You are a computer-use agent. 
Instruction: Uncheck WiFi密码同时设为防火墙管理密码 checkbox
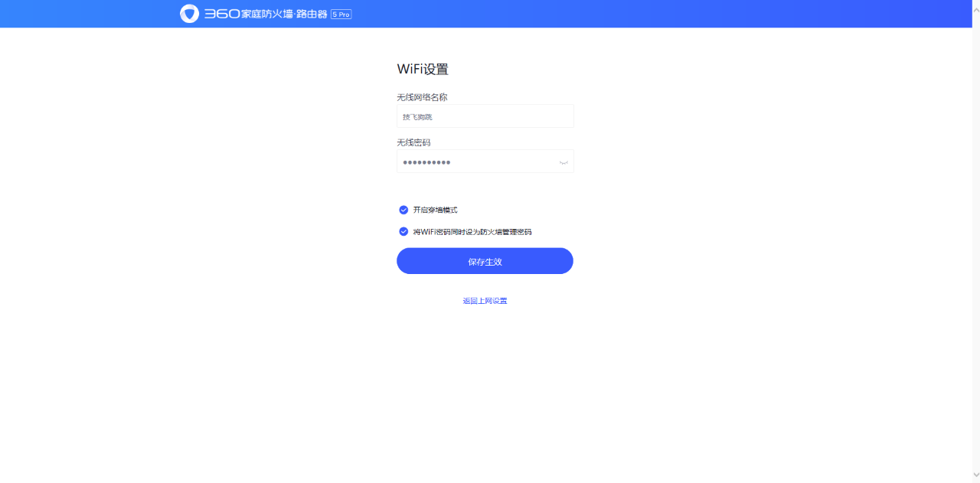[403, 231]
